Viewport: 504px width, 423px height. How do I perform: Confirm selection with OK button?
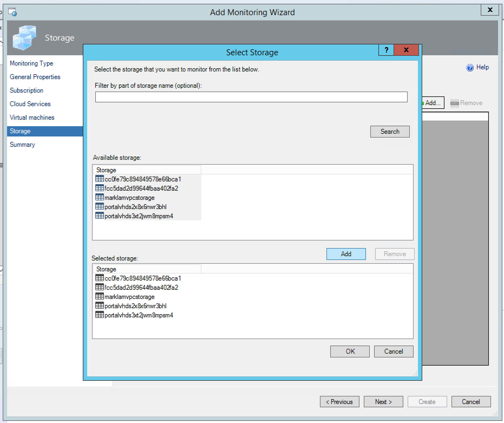tap(350, 352)
